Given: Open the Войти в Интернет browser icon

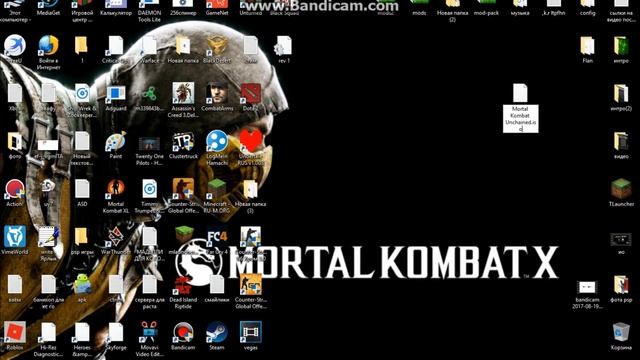Looking at the screenshot, I should [x=49, y=46].
